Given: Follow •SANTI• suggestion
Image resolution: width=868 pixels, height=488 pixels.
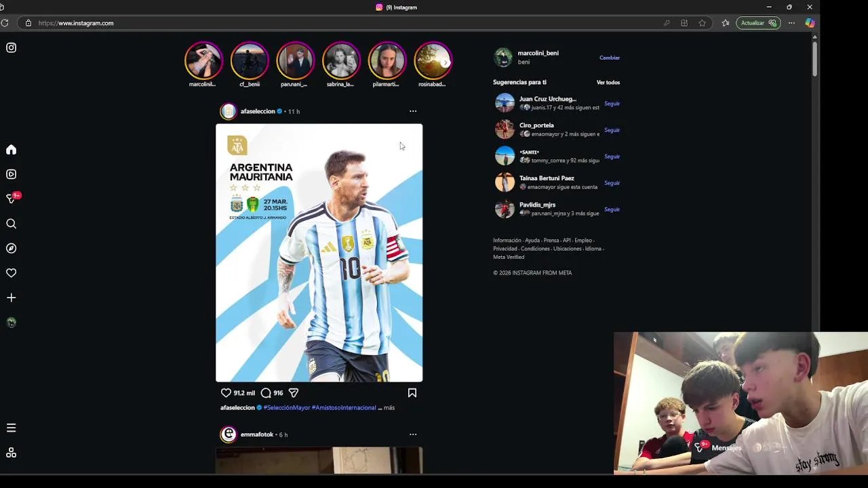Looking at the screenshot, I should [x=612, y=157].
